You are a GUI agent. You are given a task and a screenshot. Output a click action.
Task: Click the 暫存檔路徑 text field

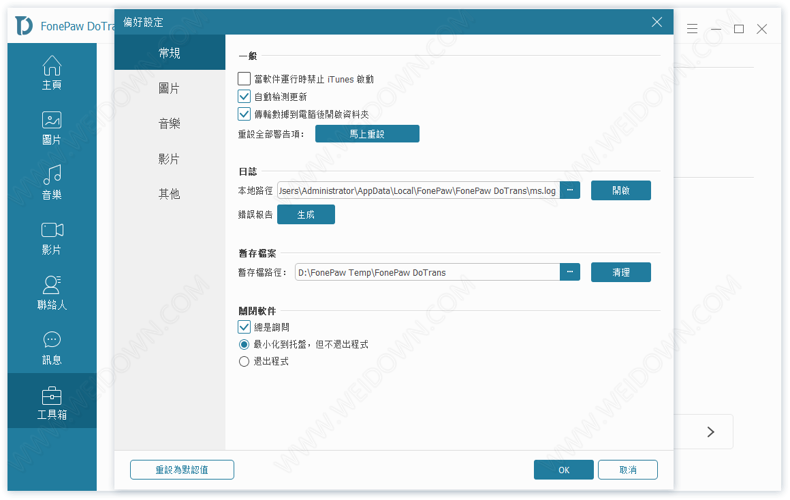[x=425, y=272]
